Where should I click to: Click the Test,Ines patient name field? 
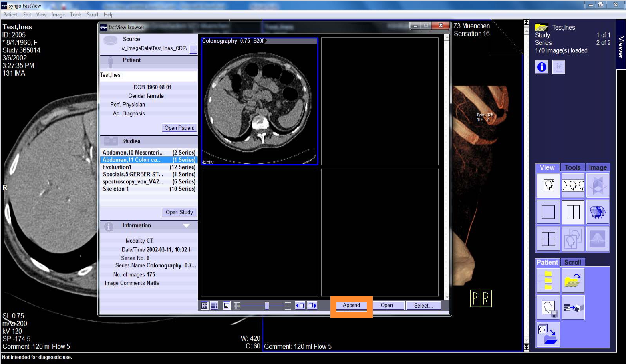149,75
